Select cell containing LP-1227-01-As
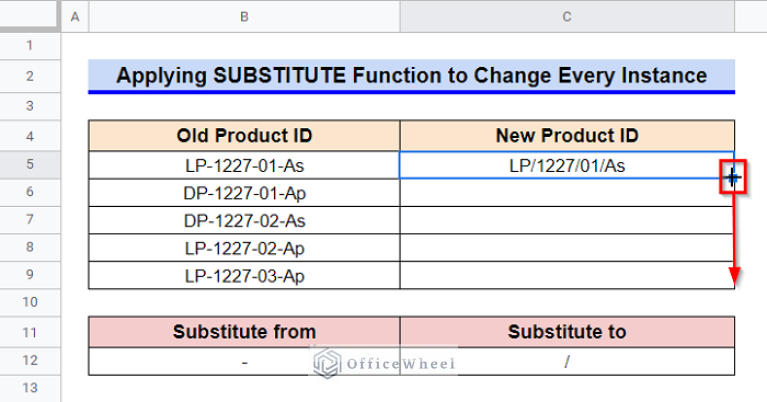 [244, 164]
